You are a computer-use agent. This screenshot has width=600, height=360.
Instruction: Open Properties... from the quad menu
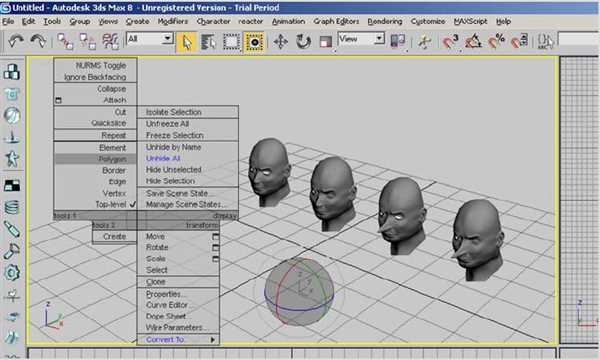coord(165,294)
